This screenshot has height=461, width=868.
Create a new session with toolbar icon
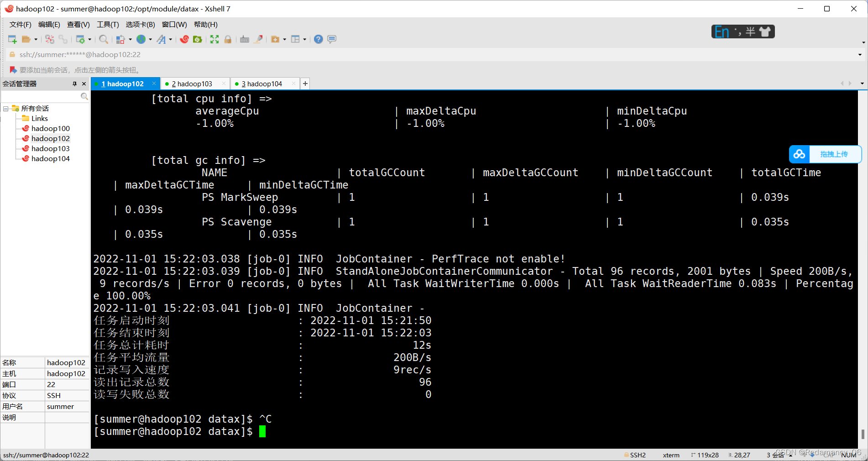(12, 39)
